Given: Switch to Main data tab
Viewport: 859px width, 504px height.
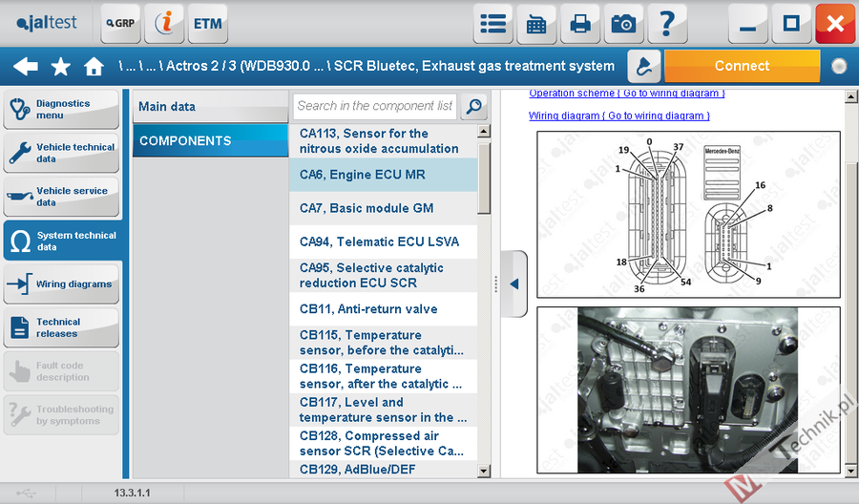Looking at the screenshot, I should [210, 106].
